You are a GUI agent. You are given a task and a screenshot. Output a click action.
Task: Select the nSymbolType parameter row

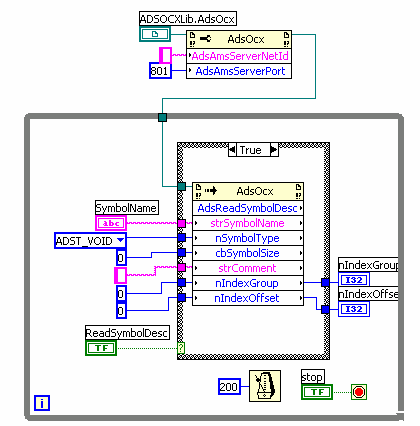tap(248, 238)
